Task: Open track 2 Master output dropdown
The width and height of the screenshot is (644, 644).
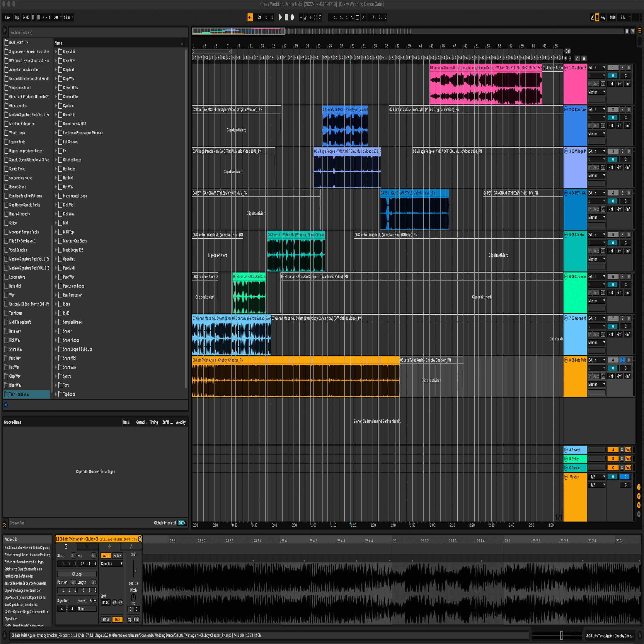Action: point(596,134)
